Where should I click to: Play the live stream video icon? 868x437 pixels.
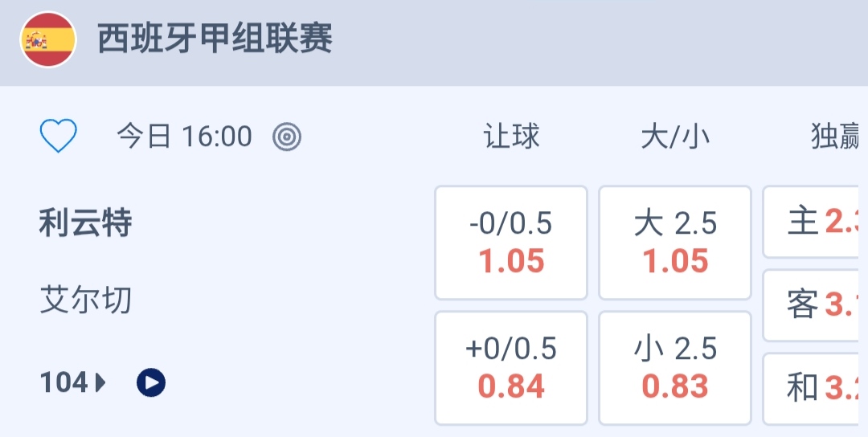(x=151, y=383)
